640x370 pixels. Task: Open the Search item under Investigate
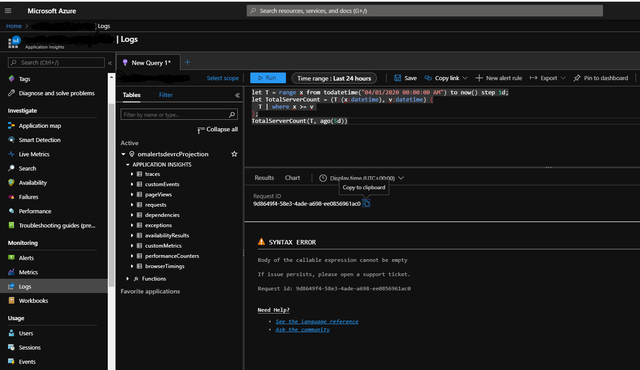click(27, 168)
